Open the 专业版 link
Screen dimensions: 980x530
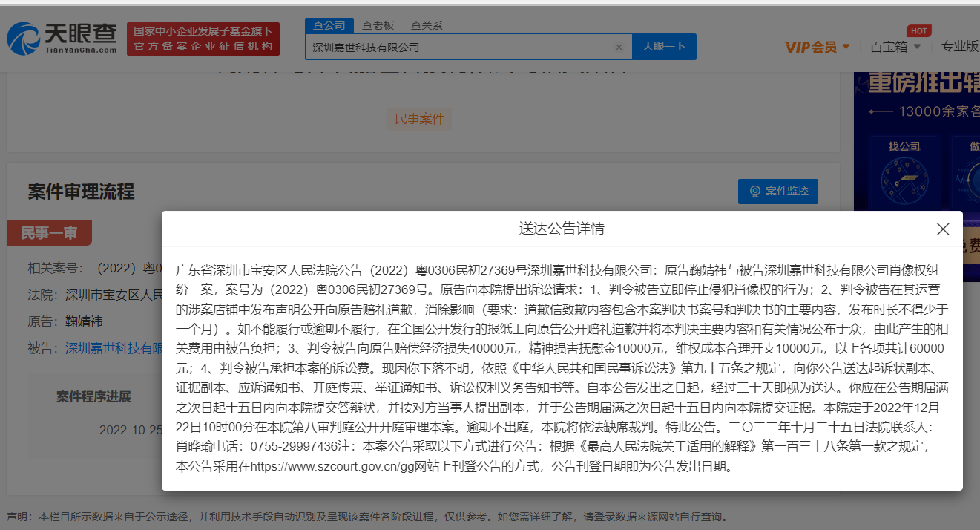960,46
